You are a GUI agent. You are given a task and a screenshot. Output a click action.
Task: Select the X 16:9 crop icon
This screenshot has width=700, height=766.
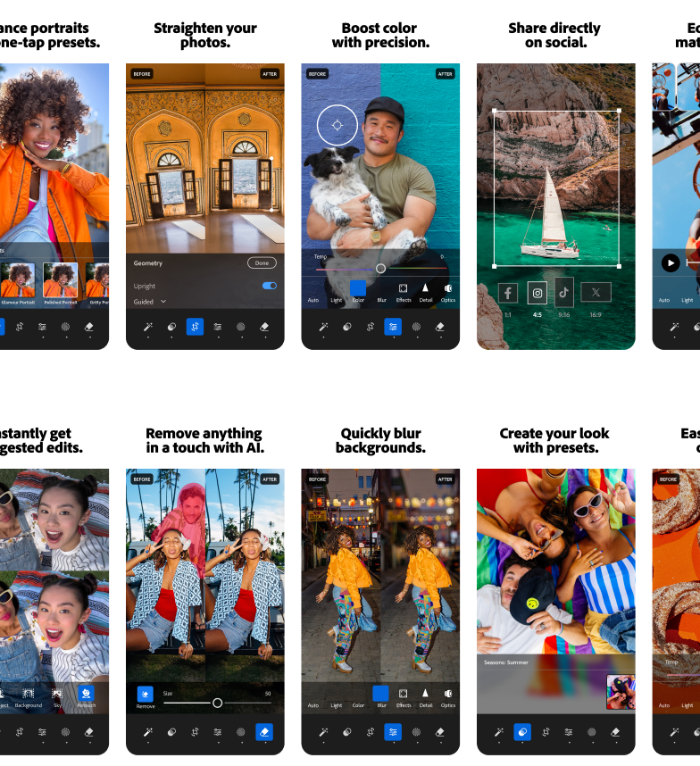tap(596, 292)
